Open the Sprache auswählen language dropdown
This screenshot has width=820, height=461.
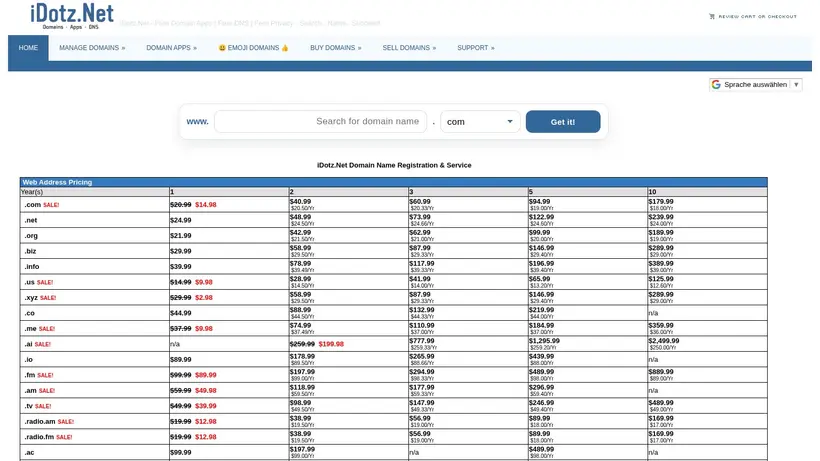click(x=756, y=85)
